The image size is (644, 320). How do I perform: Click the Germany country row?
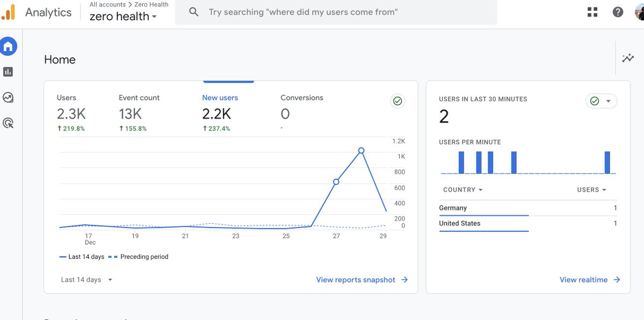click(x=528, y=208)
